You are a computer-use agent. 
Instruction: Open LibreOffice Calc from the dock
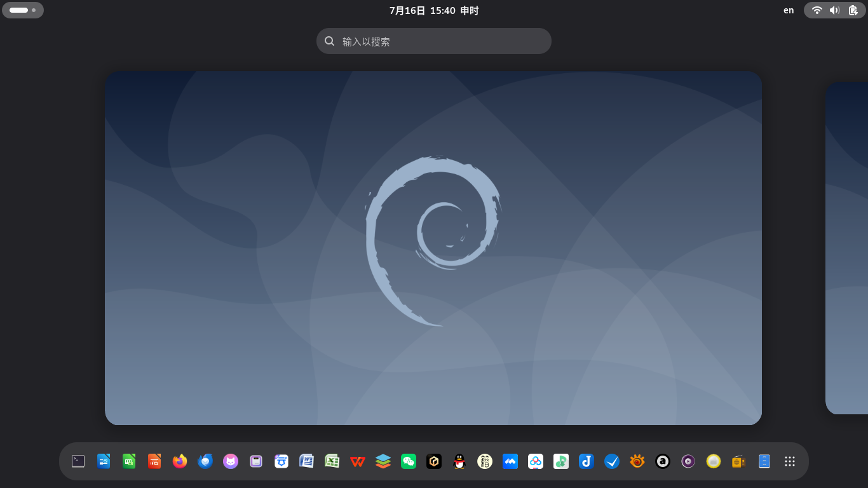129,461
